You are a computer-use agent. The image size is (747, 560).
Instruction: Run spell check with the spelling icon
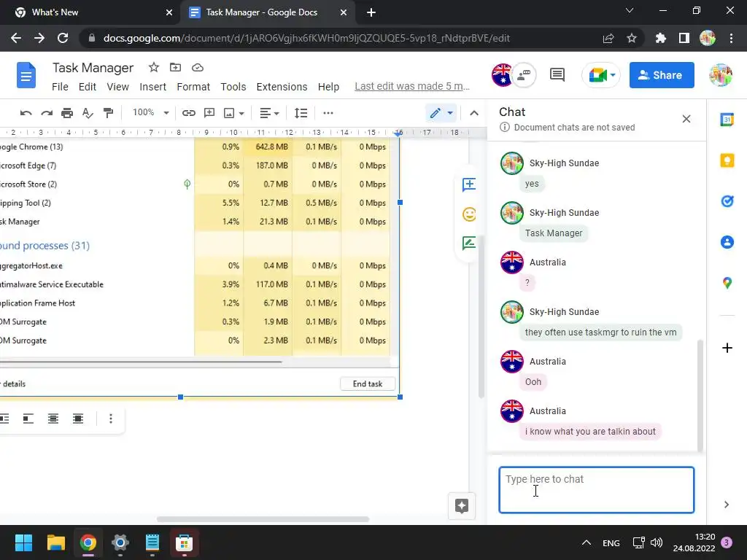coord(88,113)
